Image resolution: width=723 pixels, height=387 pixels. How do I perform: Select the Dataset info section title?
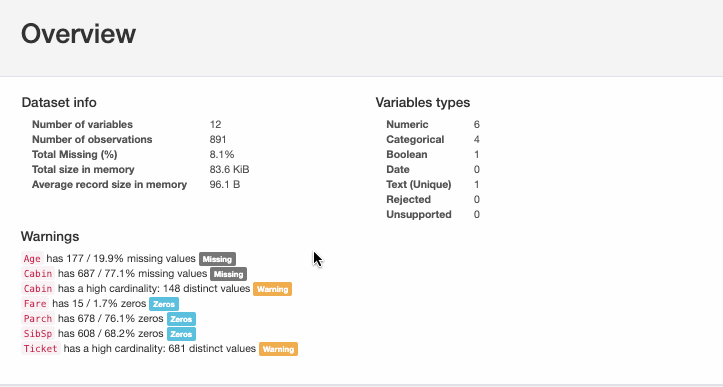(59, 102)
